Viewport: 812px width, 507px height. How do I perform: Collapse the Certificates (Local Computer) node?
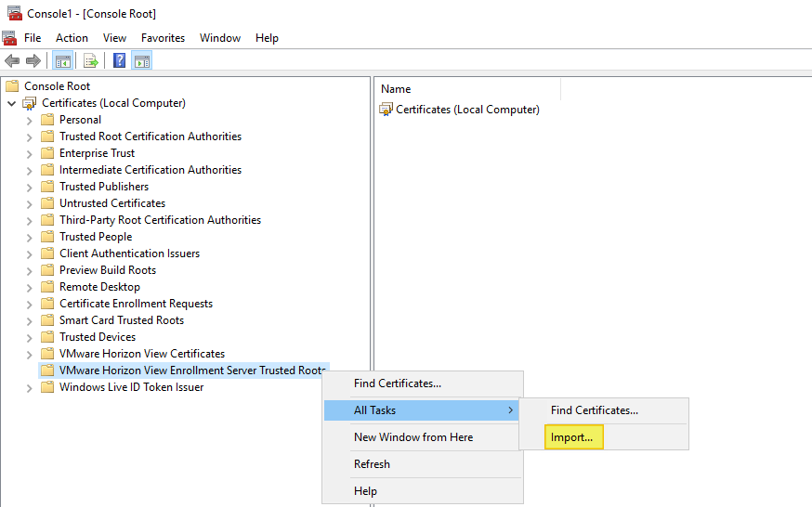[x=11, y=103]
